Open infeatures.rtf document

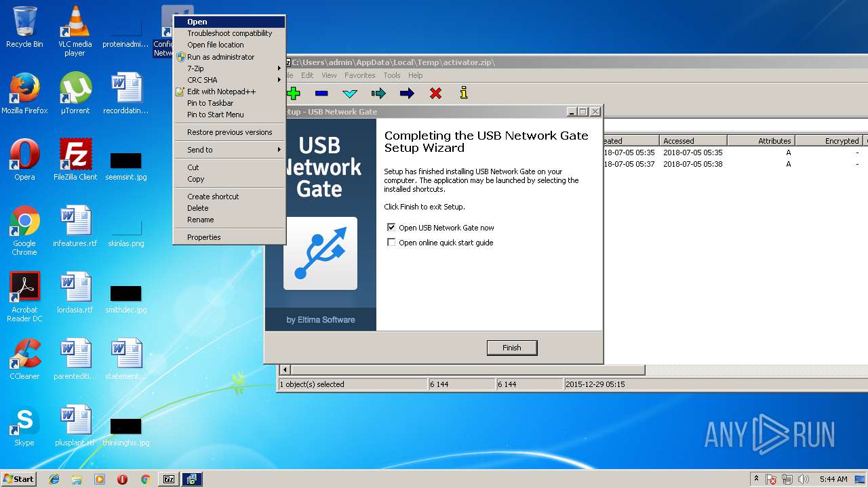pyautogui.click(x=75, y=226)
